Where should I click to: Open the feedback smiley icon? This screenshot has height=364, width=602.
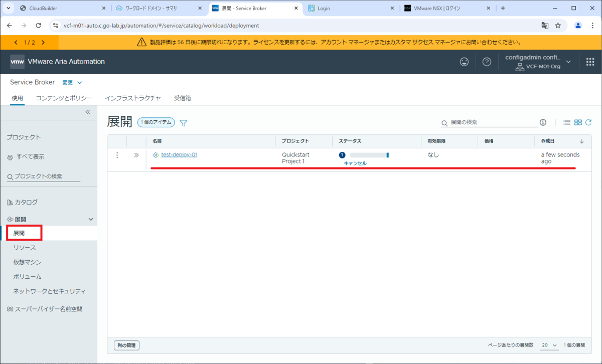coord(465,62)
